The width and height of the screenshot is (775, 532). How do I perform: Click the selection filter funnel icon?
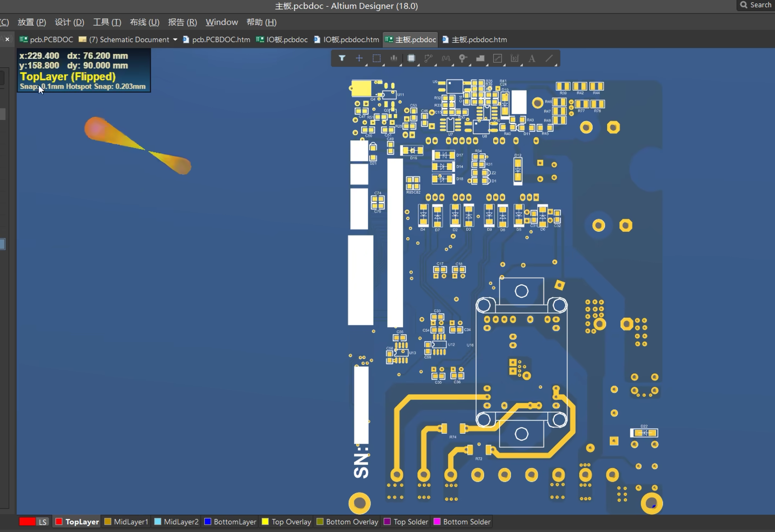tap(342, 58)
